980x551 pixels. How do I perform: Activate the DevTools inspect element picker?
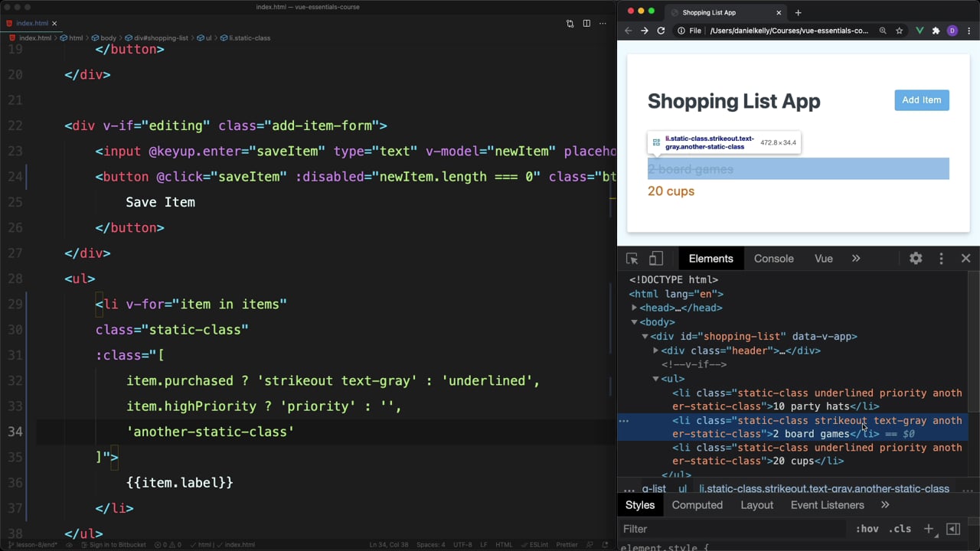(x=632, y=259)
